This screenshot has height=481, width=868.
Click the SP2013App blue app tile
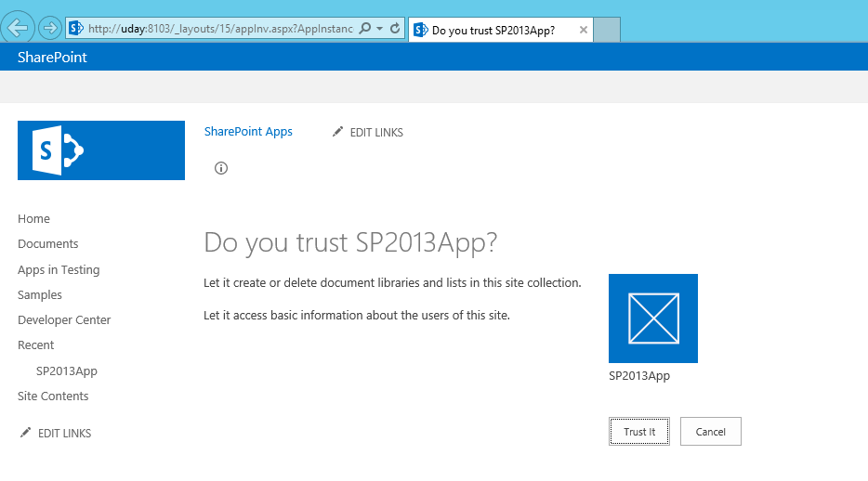pos(653,318)
